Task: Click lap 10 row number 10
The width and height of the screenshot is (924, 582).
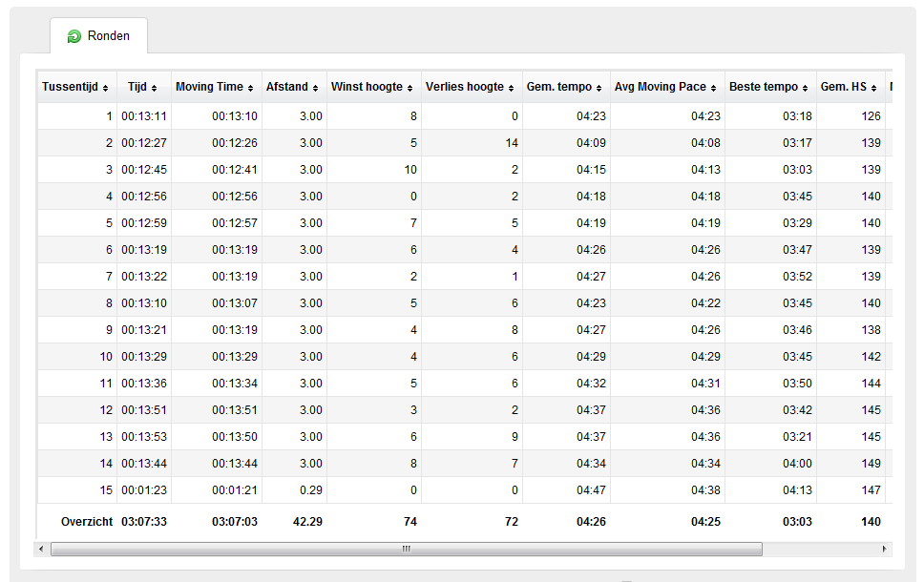Action: (106, 357)
